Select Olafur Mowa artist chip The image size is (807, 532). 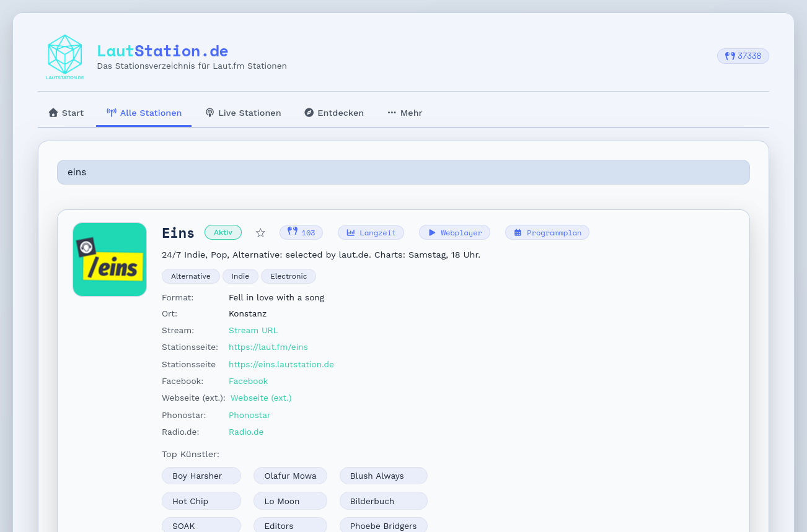point(290,476)
